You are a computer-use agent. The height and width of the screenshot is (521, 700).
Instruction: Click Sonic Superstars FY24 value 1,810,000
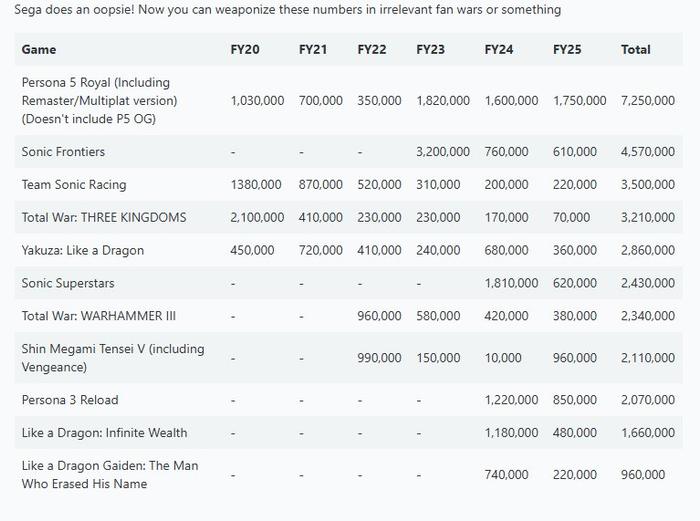coord(511,283)
